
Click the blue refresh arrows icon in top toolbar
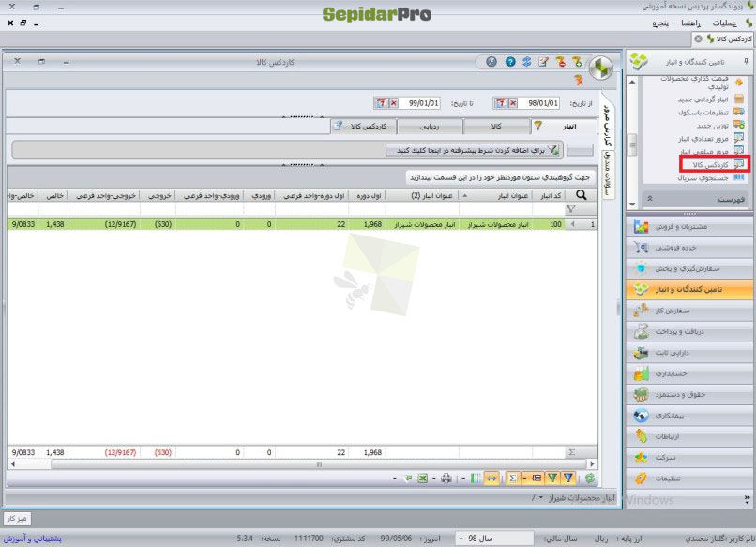527,62
